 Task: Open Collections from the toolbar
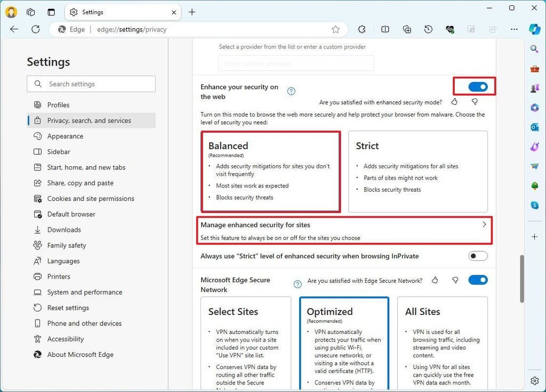click(x=407, y=29)
